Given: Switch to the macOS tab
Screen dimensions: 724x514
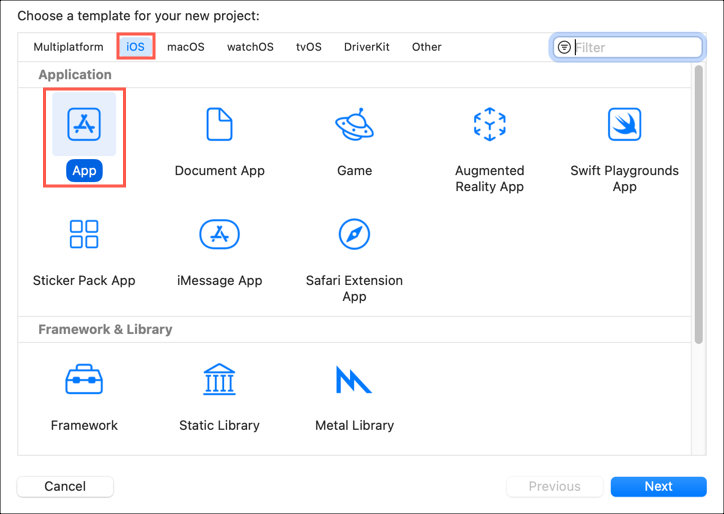Looking at the screenshot, I should click(x=185, y=47).
